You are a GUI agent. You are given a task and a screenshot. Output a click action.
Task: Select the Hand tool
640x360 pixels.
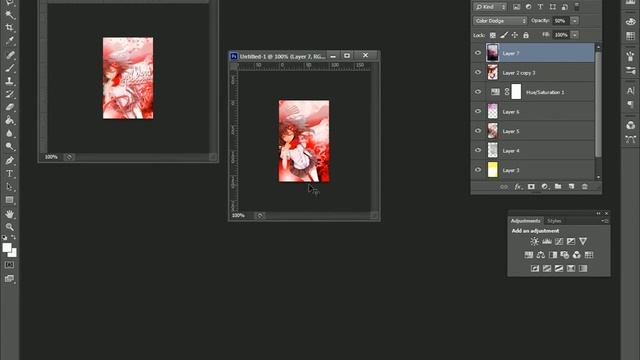pyautogui.click(x=9, y=214)
